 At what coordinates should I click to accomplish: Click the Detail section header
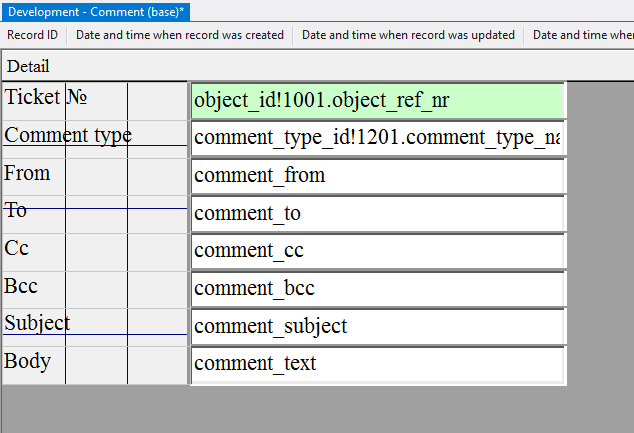28,66
